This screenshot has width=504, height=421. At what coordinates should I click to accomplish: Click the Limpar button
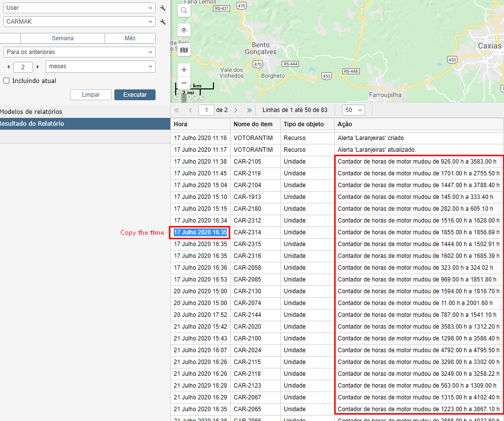pos(91,95)
